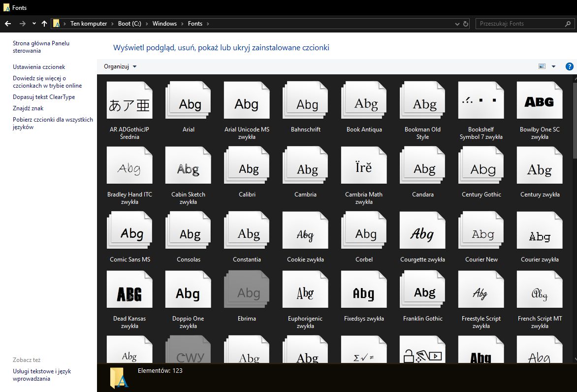Click the Ten komputer breadcrumb

click(89, 24)
